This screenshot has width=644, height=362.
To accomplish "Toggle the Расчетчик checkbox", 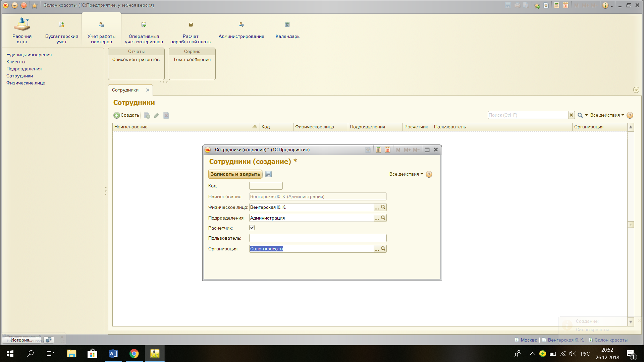I will (252, 228).
